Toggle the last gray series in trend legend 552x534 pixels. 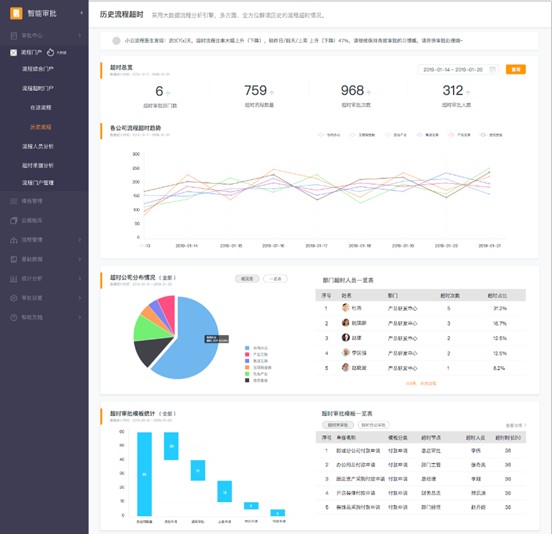[x=491, y=135]
